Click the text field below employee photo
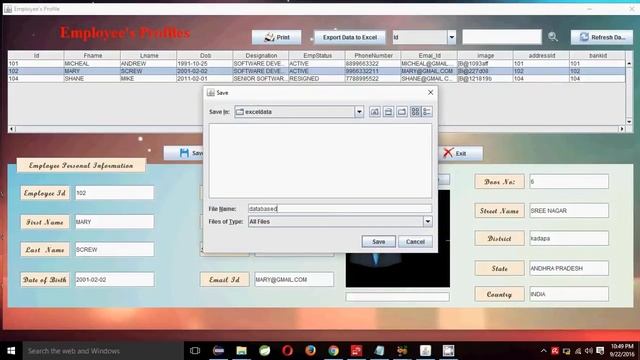This screenshot has width=640, height=360. 397,297
